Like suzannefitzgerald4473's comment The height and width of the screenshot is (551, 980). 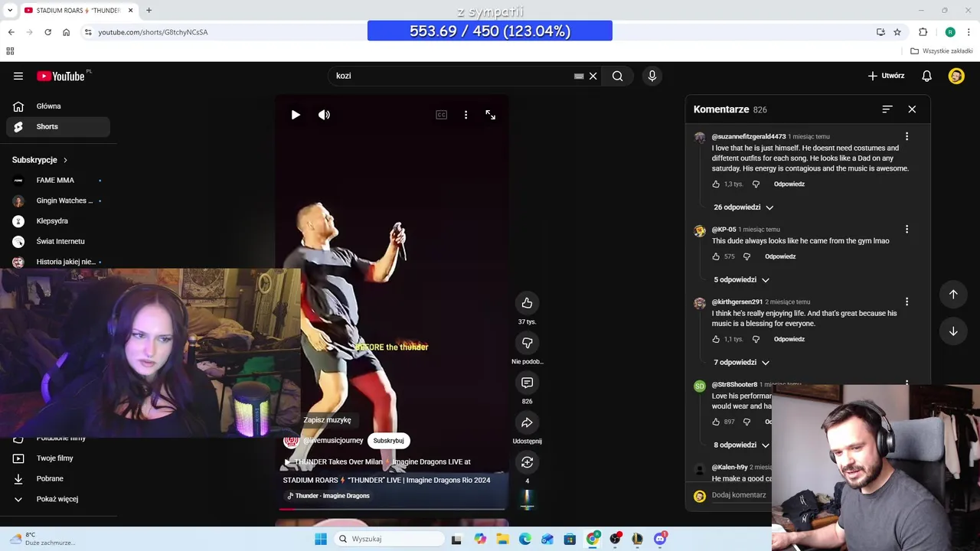[x=716, y=184]
